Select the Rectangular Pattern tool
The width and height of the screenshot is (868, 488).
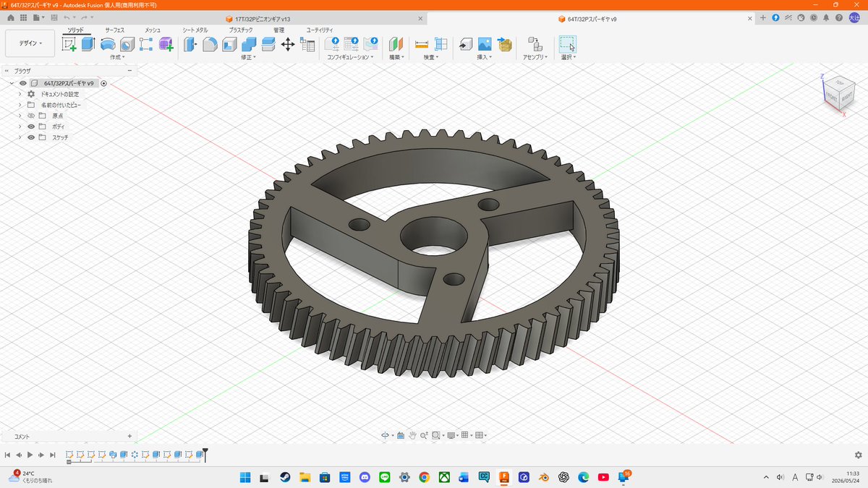click(146, 44)
